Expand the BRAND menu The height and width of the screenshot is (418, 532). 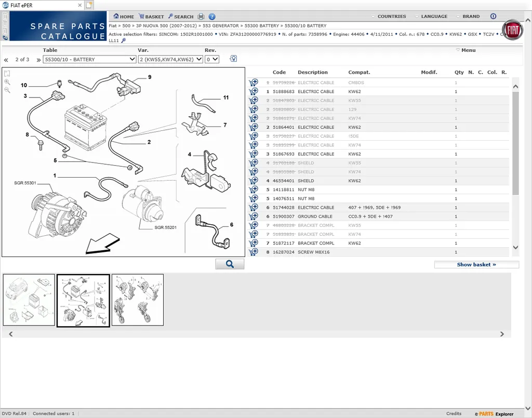pyautogui.click(x=468, y=16)
